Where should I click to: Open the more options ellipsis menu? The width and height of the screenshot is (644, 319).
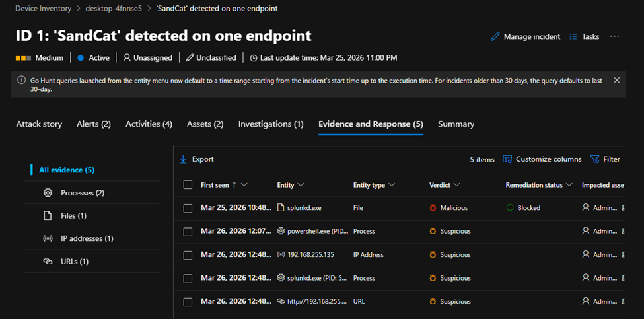pyautogui.click(x=615, y=37)
